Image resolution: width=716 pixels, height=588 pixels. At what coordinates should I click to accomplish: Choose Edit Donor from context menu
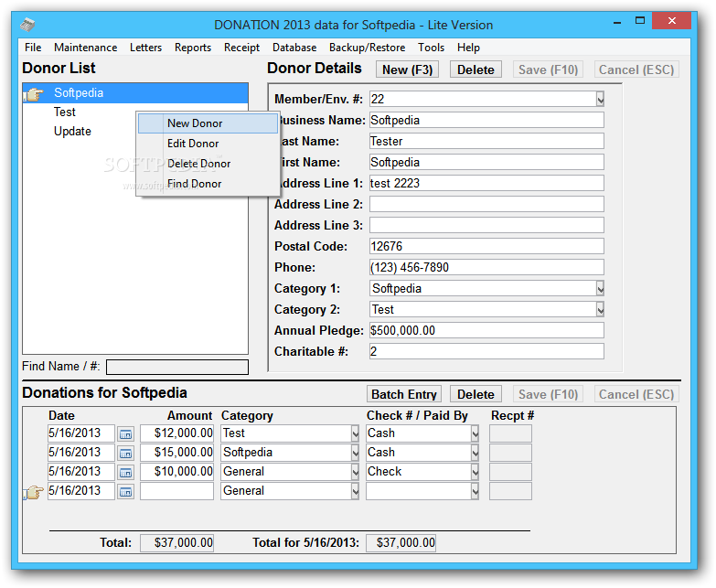(x=208, y=144)
